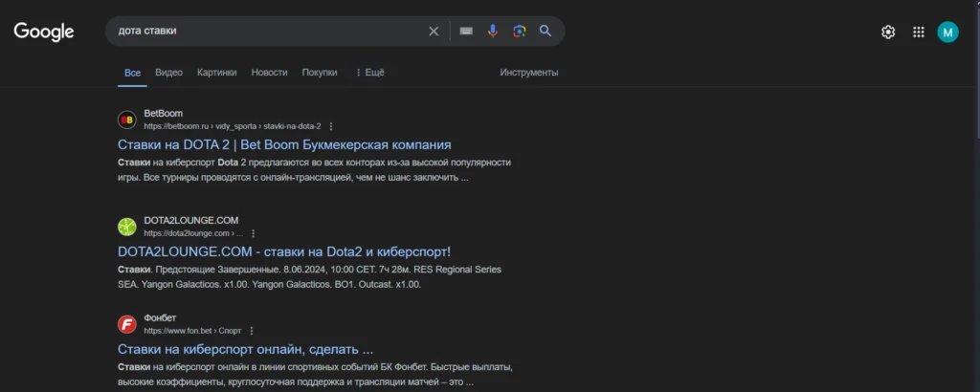Clear the search query with the X icon
Screen dimensions: 980x392
(434, 32)
